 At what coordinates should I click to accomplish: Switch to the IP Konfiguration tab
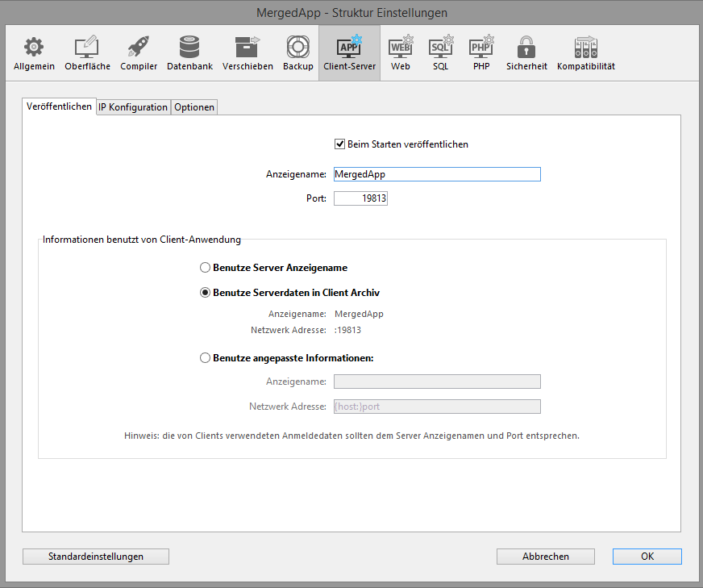point(133,107)
